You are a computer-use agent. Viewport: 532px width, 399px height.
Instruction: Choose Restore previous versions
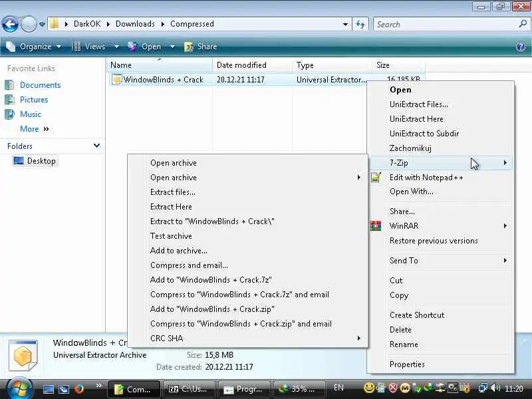tap(440, 241)
